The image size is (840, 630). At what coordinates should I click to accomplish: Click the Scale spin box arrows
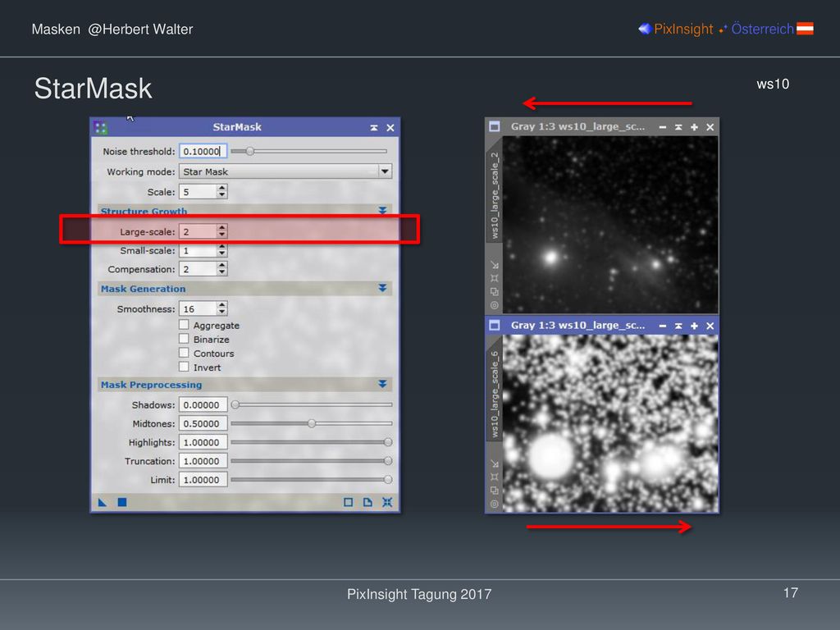point(221,191)
